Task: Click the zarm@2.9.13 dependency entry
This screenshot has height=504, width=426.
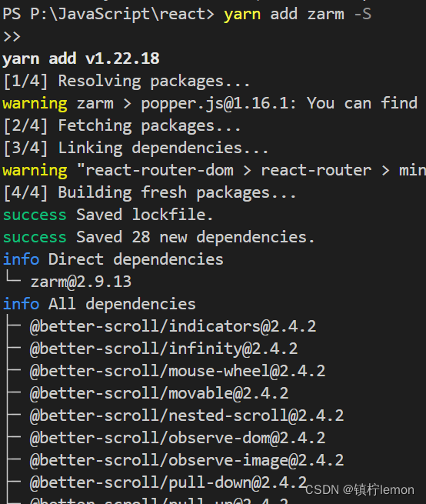Action: [x=81, y=282]
